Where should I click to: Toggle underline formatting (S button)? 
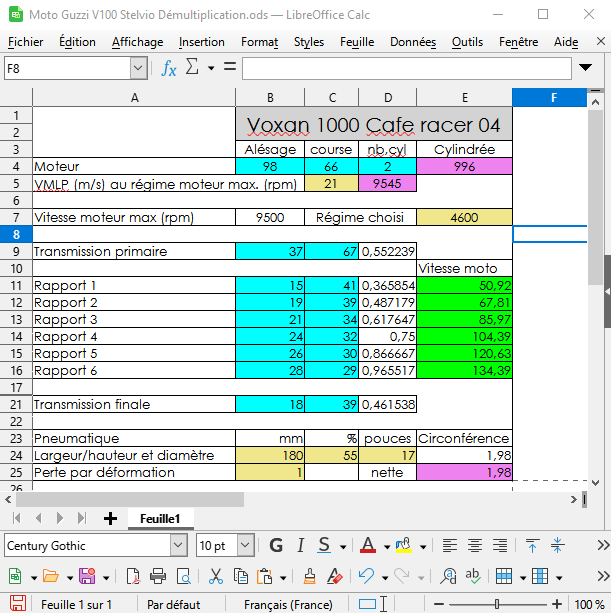pyautogui.click(x=324, y=545)
